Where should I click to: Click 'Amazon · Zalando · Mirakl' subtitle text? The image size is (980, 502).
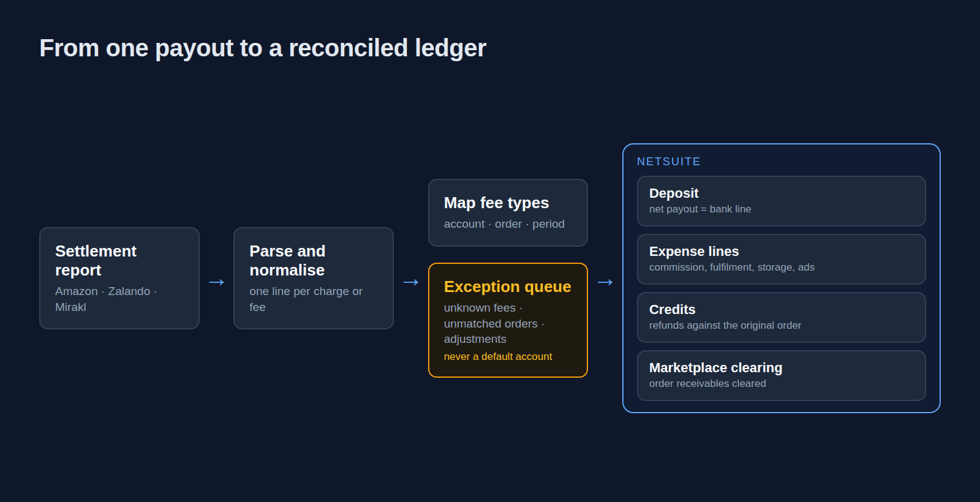pyautogui.click(x=106, y=299)
